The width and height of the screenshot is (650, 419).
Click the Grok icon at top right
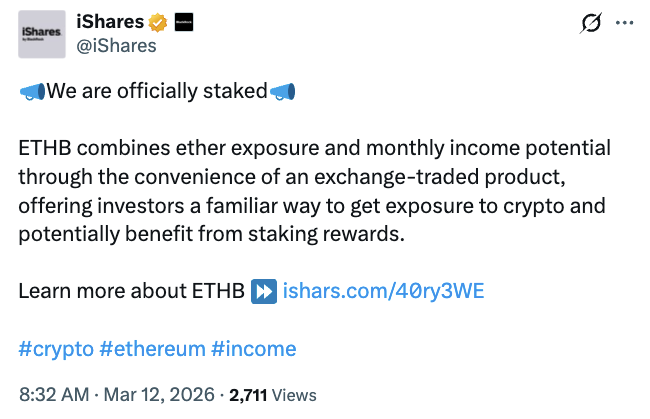click(x=589, y=22)
